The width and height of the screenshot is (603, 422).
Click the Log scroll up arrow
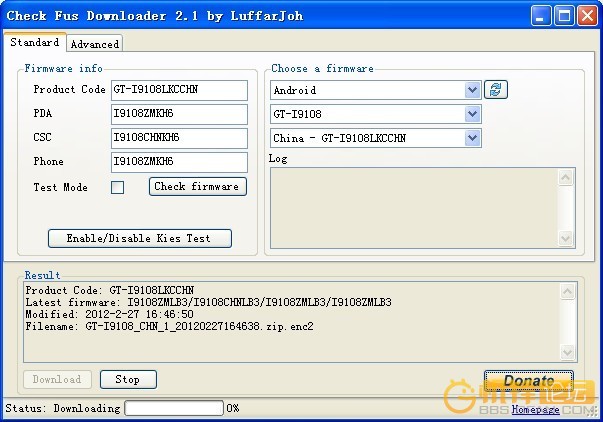(x=566, y=177)
